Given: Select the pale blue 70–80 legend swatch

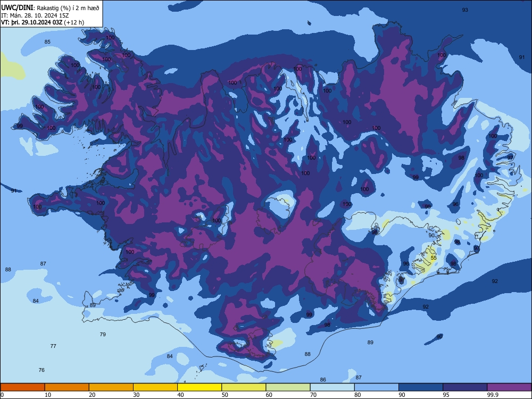Looking at the screenshot, I should pos(332,387).
